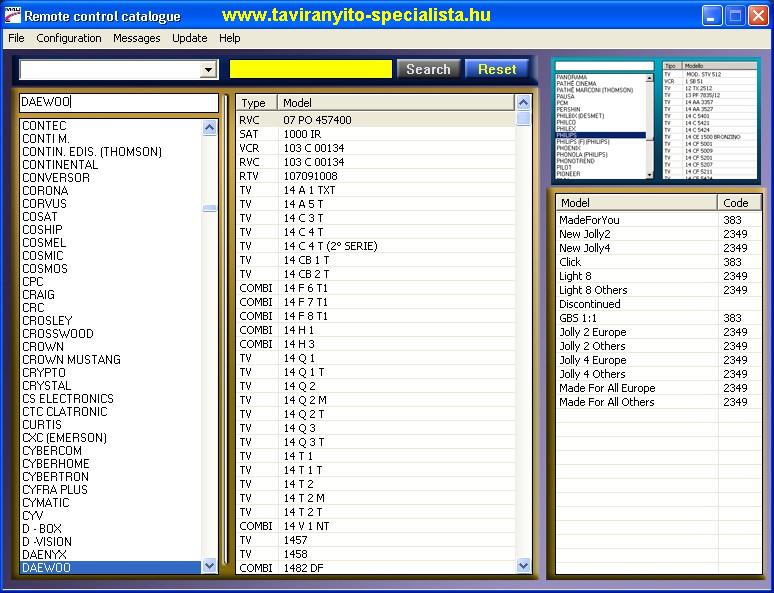Select Jolly 2 Europe row
This screenshot has height=593, width=774.
(x=658, y=332)
